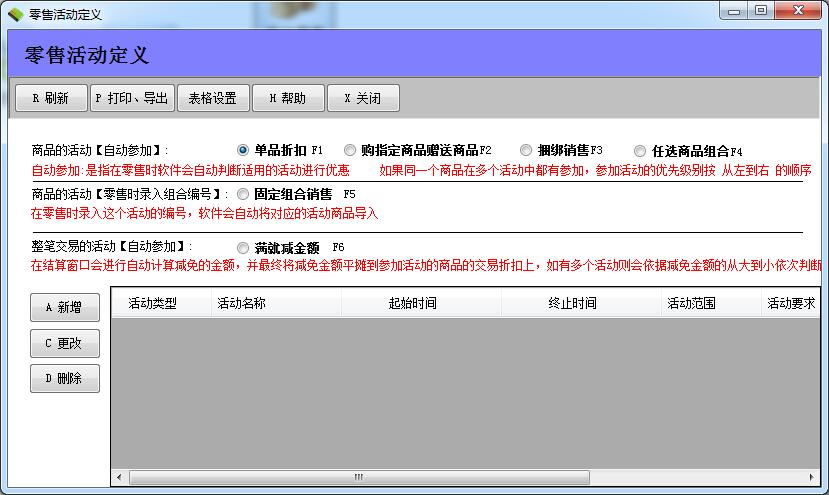The width and height of the screenshot is (829, 495).
Task: Click X 关闭 to close the form
Action: 363,98
